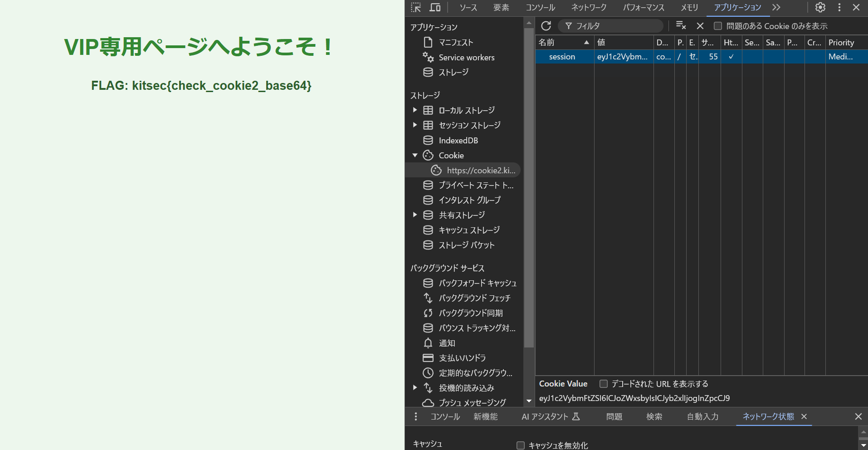Click the sidebar vertical scrollbar
The image size is (868, 450).
pyautogui.click(x=529, y=187)
